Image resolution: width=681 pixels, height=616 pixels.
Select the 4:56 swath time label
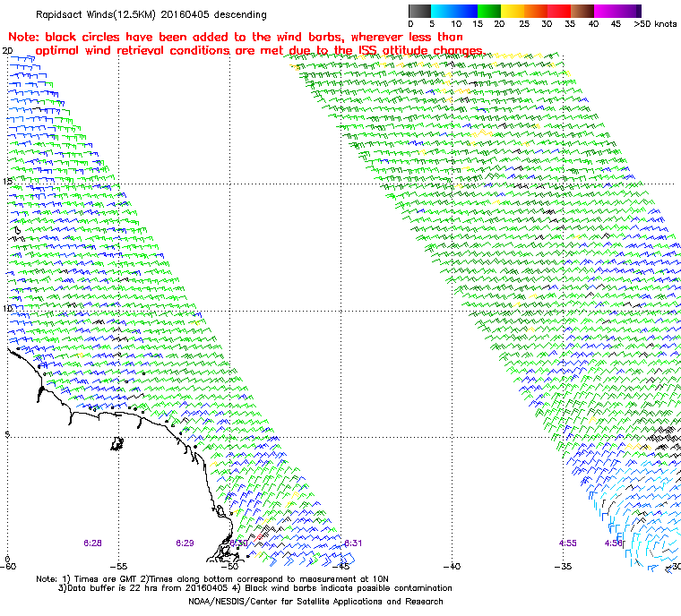click(x=613, y=543)
